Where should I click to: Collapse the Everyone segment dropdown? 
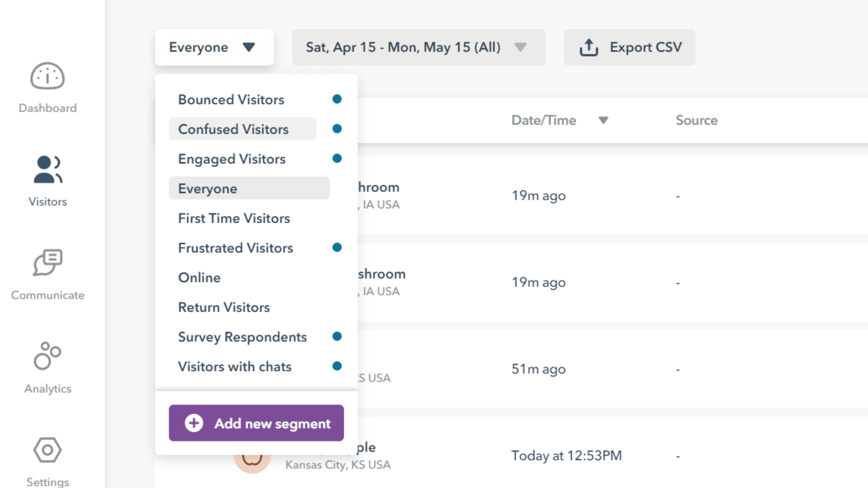tap(214, 47)
